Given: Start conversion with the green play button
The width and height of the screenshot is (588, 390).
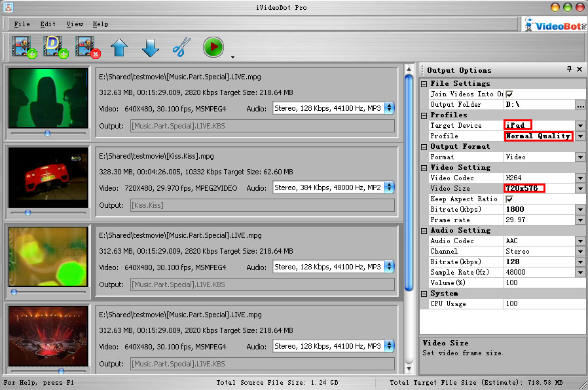Looking at the screenshot, I should (x=213, y=47).
